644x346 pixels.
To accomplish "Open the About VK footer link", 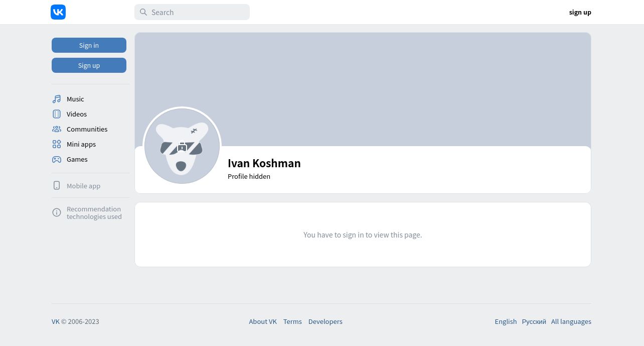I will tap(263, 321).
